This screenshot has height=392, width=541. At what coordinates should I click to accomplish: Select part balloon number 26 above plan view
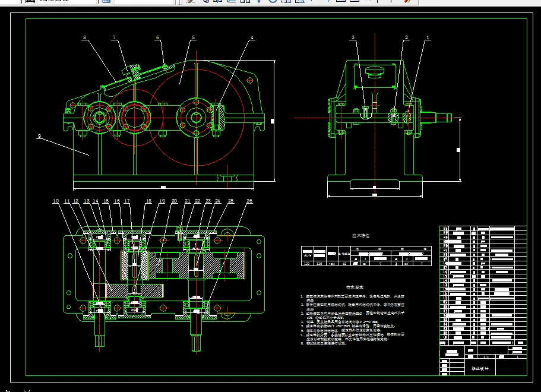[249, 201]
